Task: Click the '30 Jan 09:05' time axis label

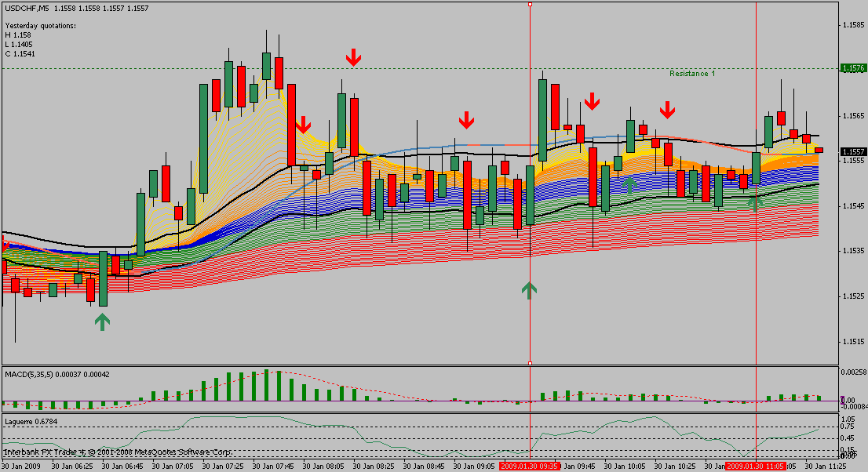Action: point(474,467)
